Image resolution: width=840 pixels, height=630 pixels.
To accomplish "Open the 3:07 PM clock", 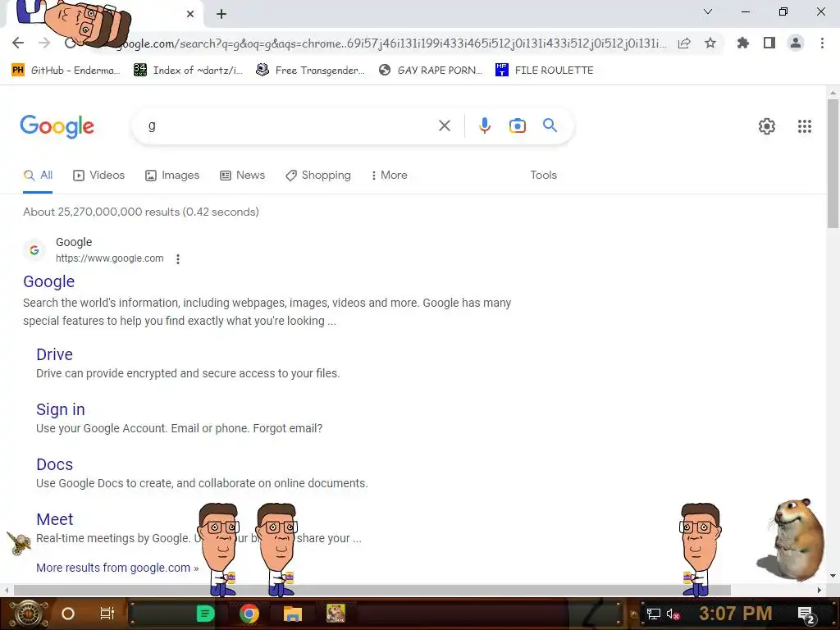I will pos(736,614).
